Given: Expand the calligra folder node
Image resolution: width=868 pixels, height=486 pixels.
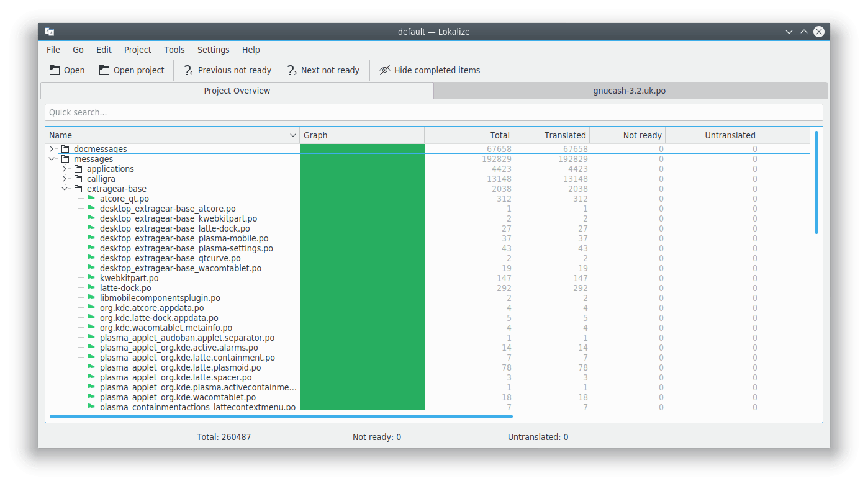Looking at the screenshot, I should [65, 179].
